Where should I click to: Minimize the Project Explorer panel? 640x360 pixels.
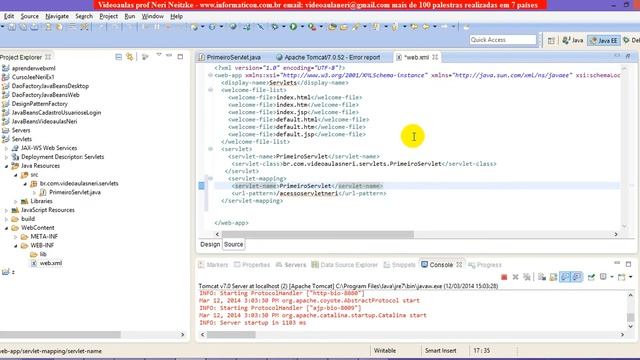(x=169, y=56)
